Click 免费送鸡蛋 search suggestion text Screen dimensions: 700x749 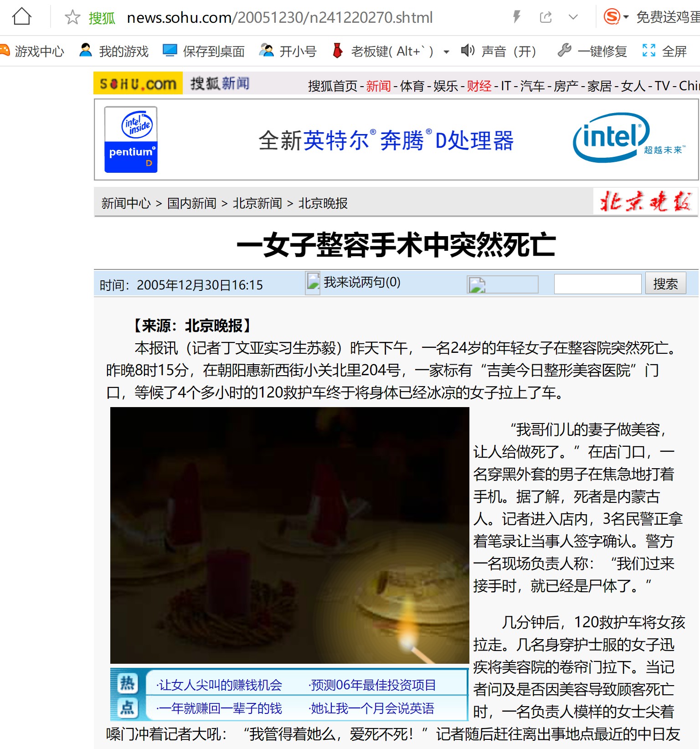(x=668, y=17)
